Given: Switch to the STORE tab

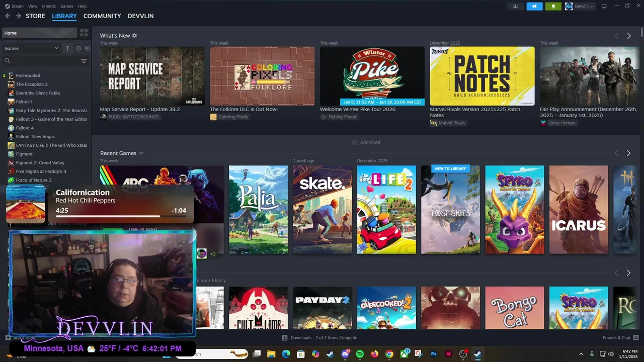Looking at the screenshot, I should (35, 16).
